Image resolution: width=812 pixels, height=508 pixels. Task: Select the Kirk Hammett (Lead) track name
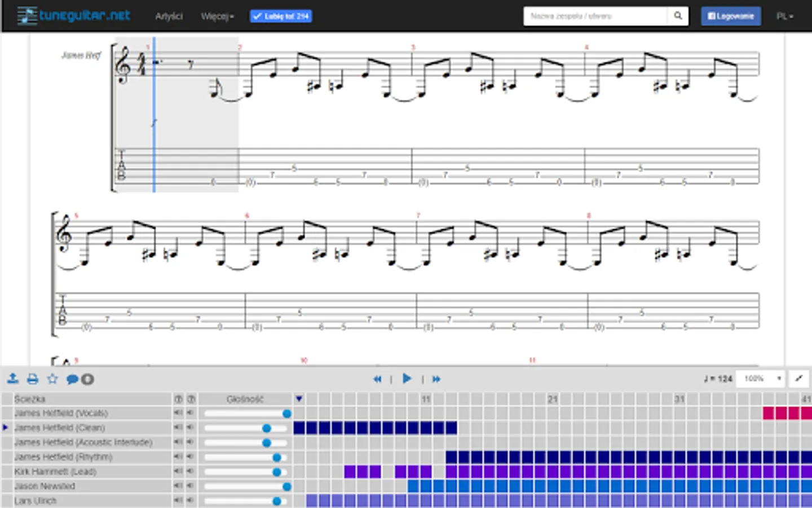tap(55, 472)
